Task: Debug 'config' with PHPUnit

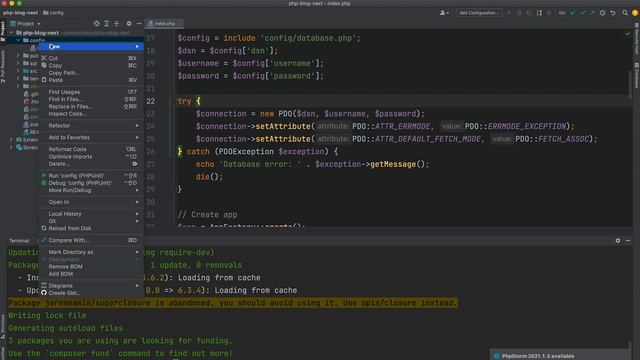Action: pos(91,183)
